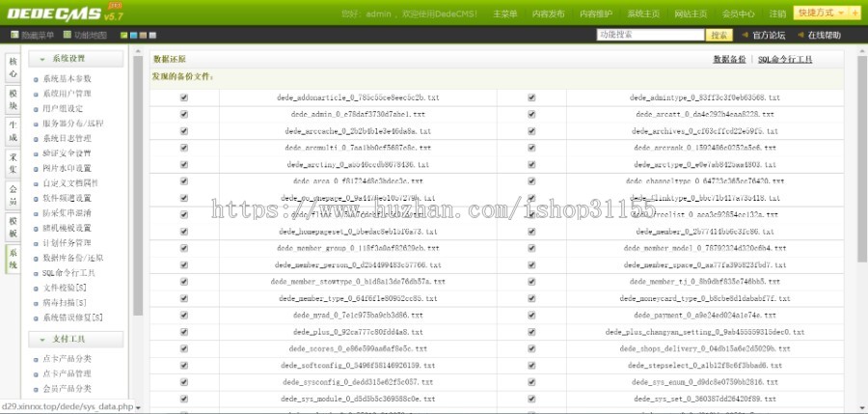Uncheck the dede_sys_set backup checkbox
The width and height of the screenshot is (868, 414).
point(531,399)
